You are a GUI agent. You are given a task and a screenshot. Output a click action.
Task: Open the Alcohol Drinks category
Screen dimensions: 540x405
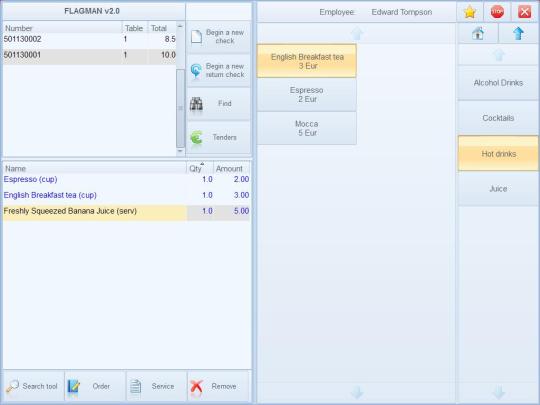498,83
